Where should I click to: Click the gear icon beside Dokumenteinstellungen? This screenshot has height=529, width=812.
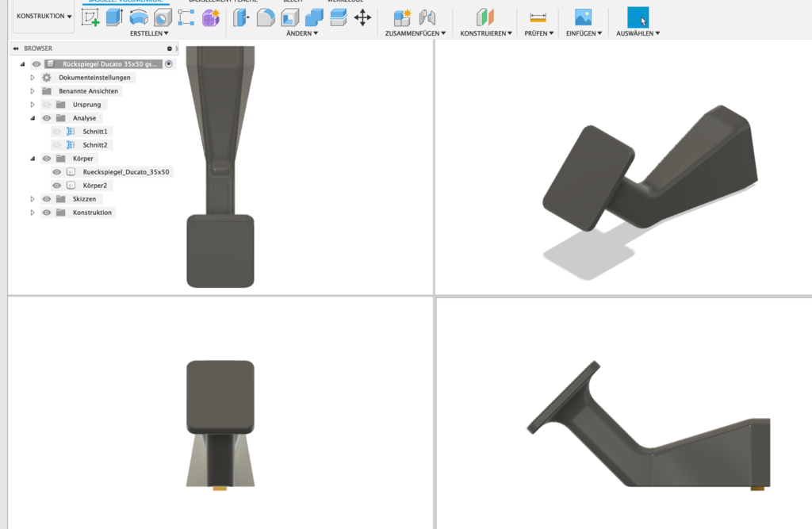[47, 77]
